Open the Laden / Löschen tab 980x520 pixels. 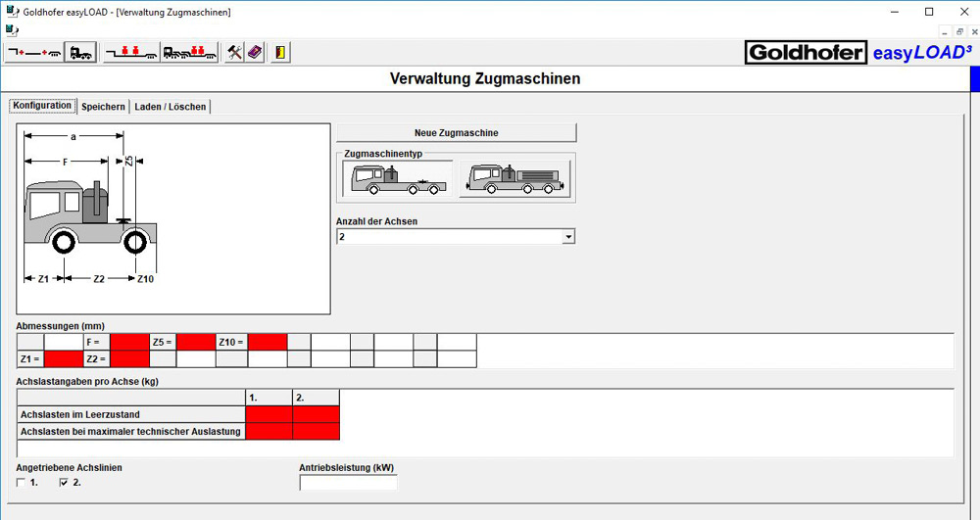[x=171, y=107]
